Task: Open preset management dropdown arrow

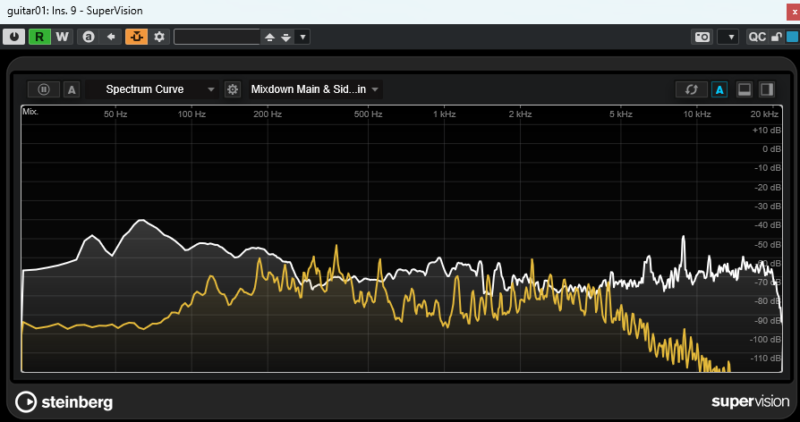Action: point(303,37)
